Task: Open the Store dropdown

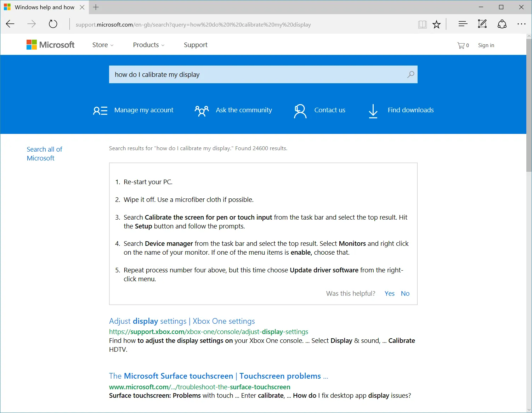Action: pyautogui.click(x=102, y=45)
